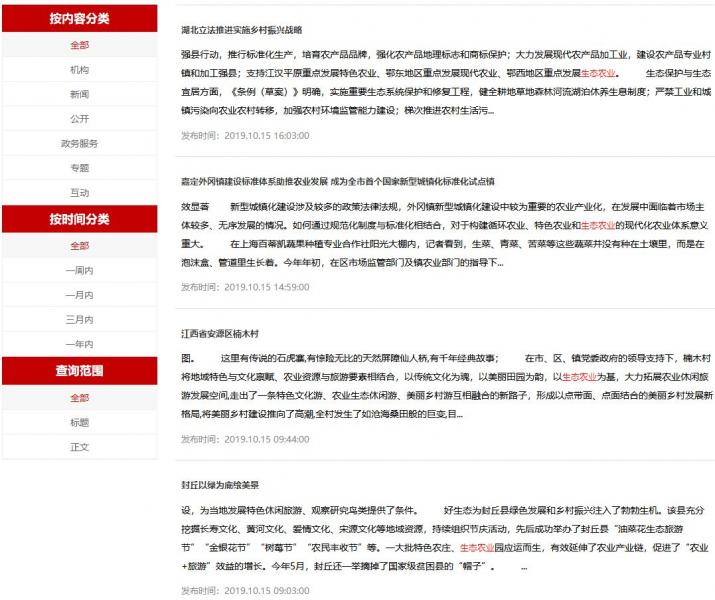Click the 互动 category filter
Screen dimensions: 715x600
click(79, 192)
